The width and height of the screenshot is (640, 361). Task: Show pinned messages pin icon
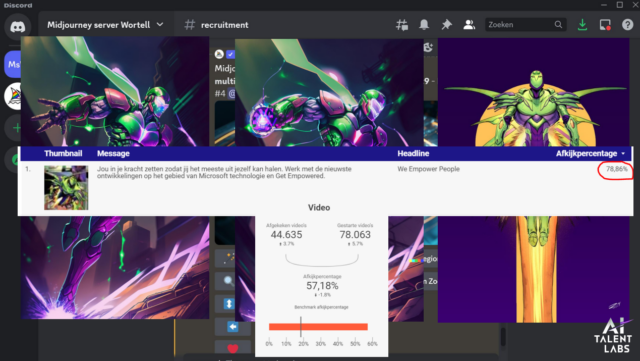tap(447, 25)
